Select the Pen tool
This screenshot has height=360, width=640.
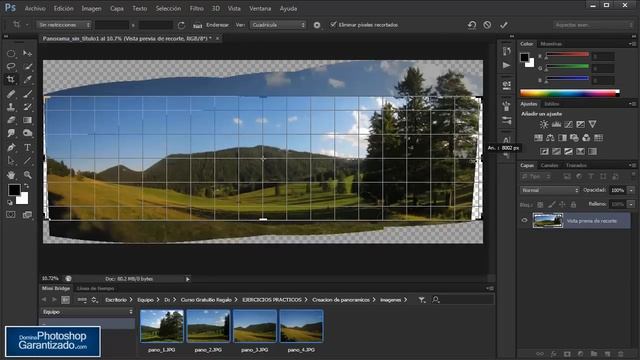11,147
